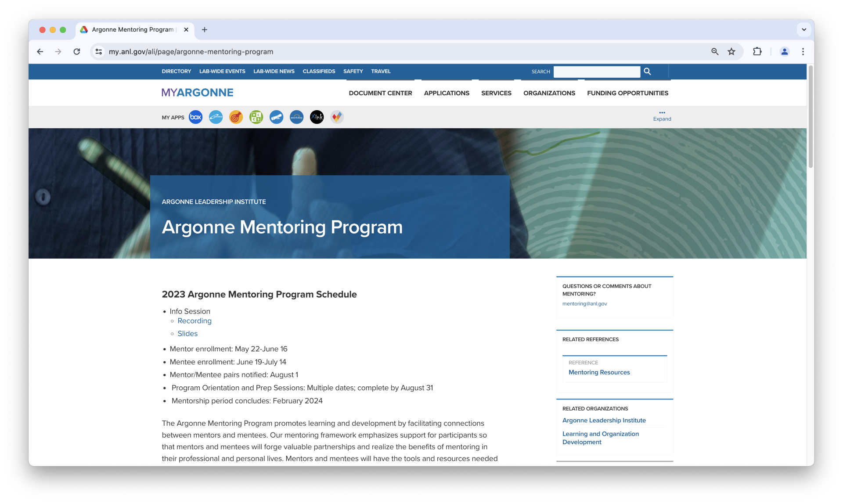Open Organizations navigation menu
Screen dimensions: 843x504
[x=549, y=93]
